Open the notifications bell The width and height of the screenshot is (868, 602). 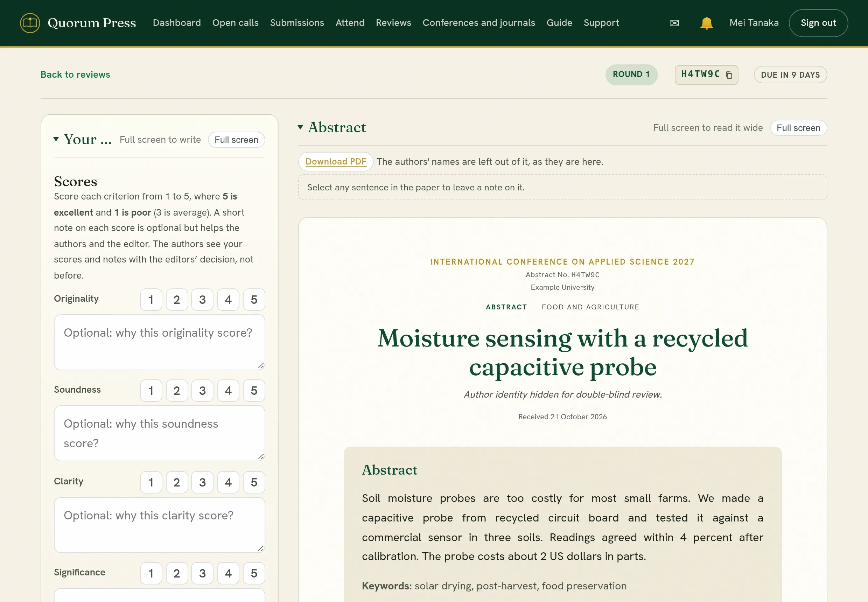(x=706, y=23)
